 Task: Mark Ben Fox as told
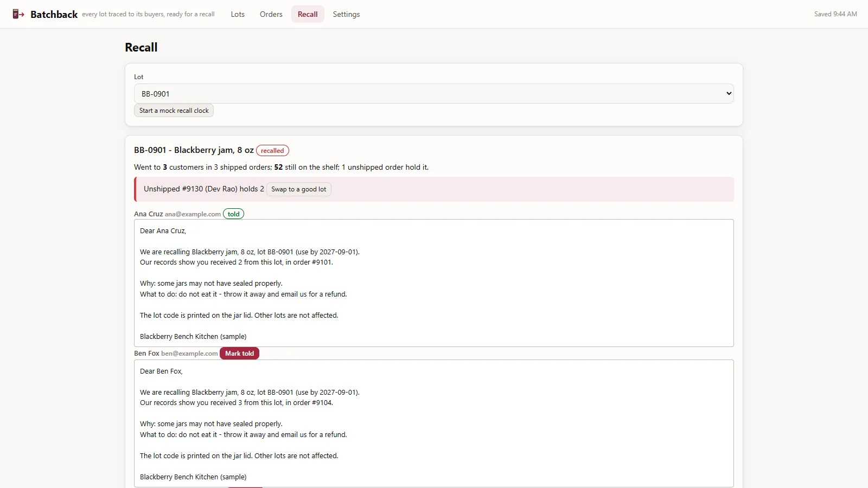[x=239, y=354]
